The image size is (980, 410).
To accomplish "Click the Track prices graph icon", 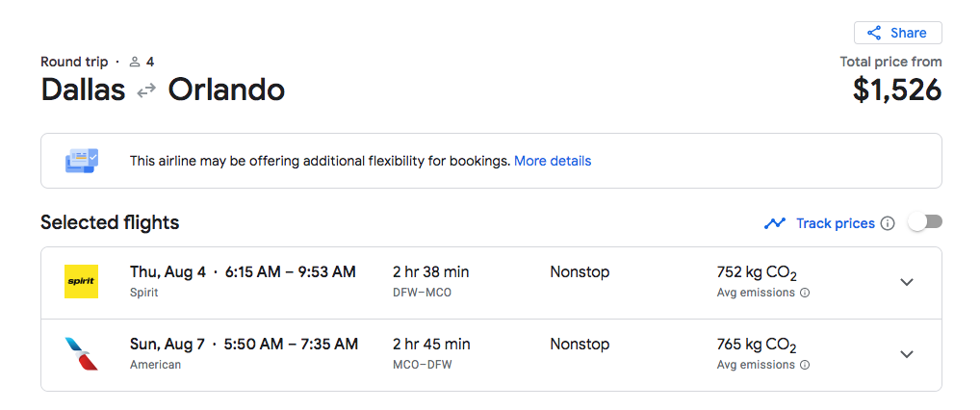I will (775, 223).
